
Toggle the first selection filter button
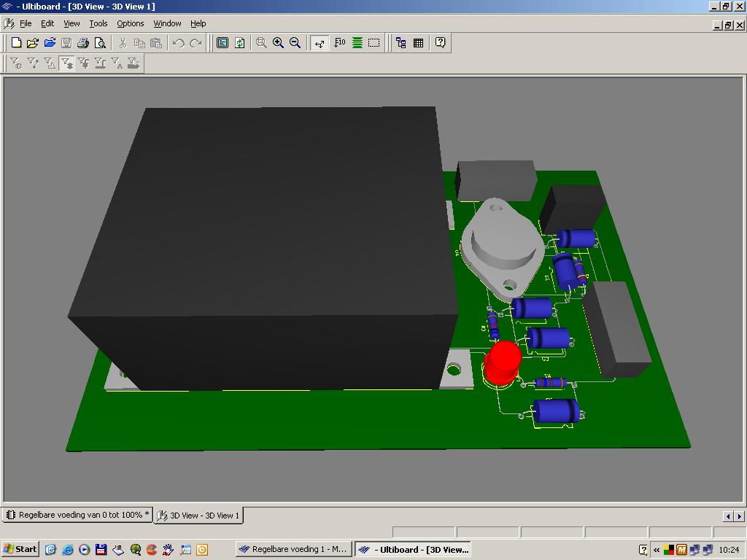point(16,63)
